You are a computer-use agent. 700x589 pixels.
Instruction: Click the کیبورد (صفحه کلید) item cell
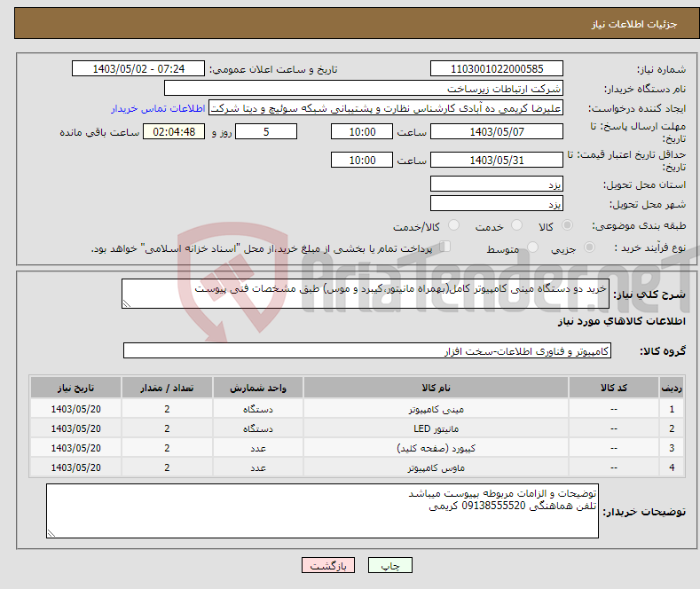tap(436, 448)
